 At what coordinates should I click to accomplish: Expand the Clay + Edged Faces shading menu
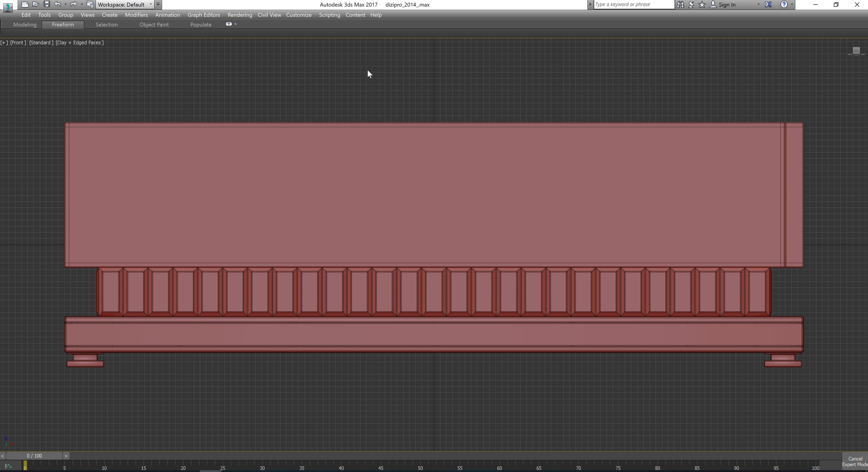point(80,43)
